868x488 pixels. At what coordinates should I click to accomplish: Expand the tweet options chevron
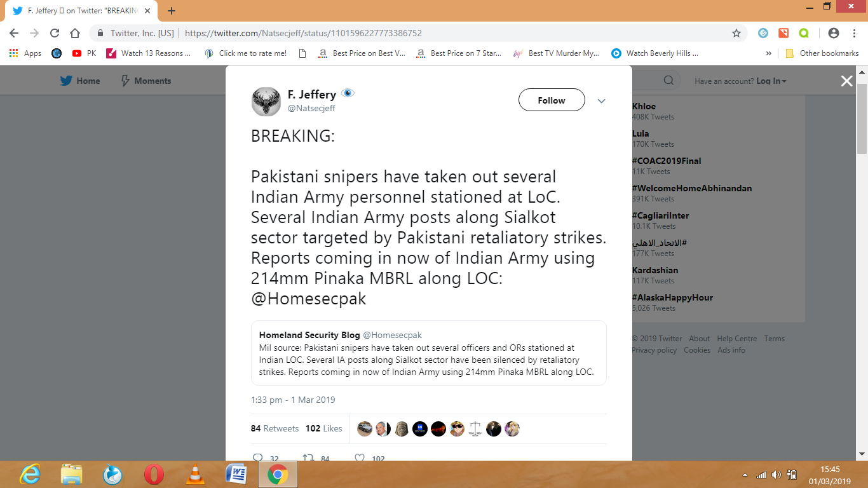[x=601, y=101]
